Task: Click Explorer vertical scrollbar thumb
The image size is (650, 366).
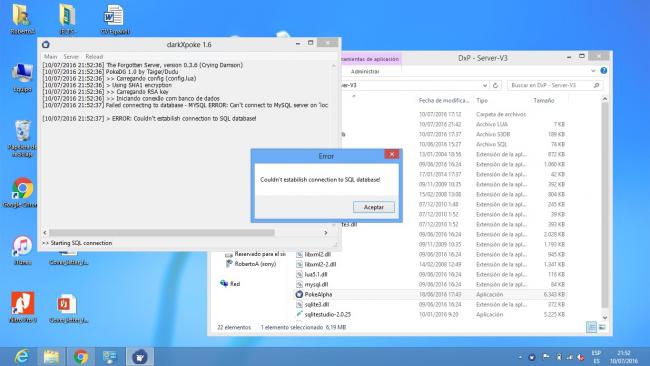Action: pyautogui.click(x=605, y=205)
